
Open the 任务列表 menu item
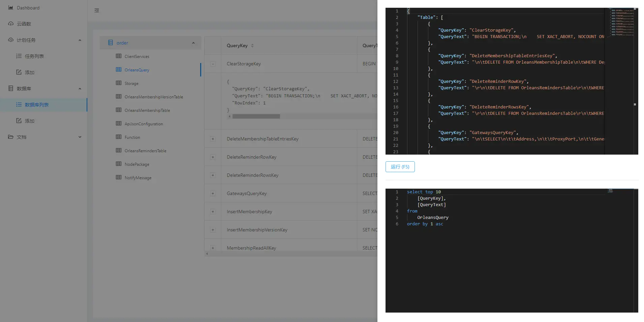click(44, 56)
